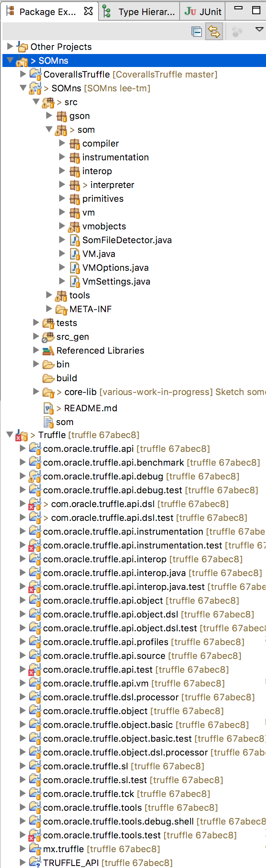This screenshot has width=266, height=868.
Task: Click the VMOptions.java file icon
Action: [75, 268]
